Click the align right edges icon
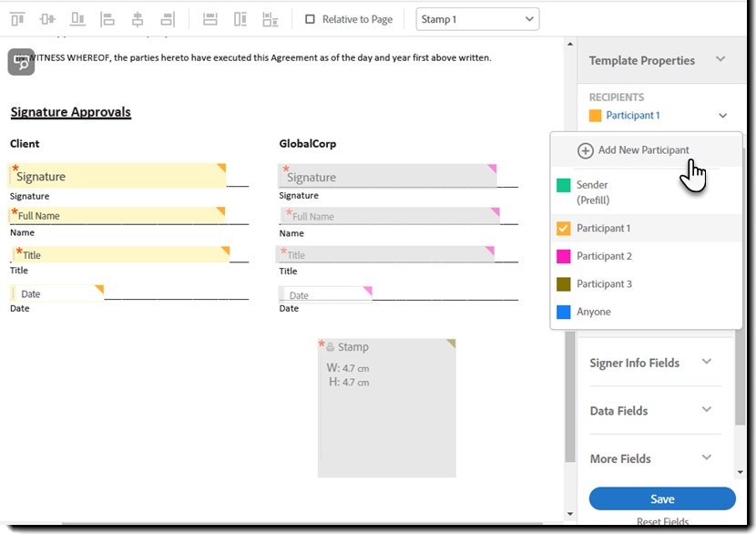 [x=167, y=19]
